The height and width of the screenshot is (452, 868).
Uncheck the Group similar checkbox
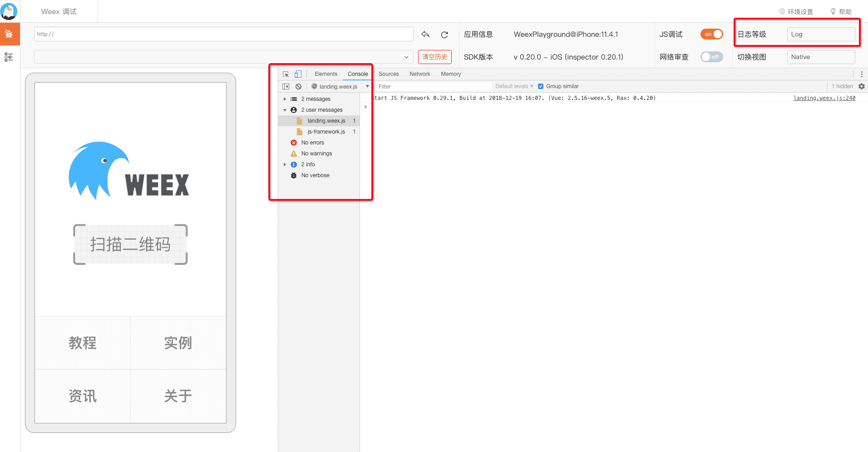541,86
